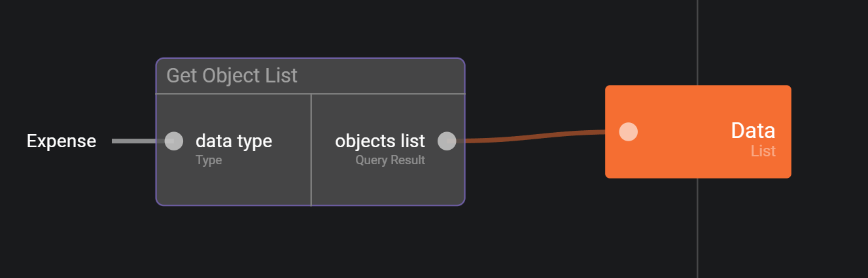This screenshot has width=868, height=278.
Task: Click empty space in node's input pane
Action: click(234, 186)
